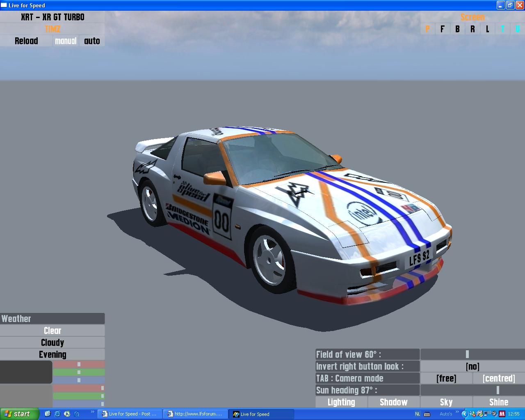Open the wireless network tray icon

(x=486, y=414)
